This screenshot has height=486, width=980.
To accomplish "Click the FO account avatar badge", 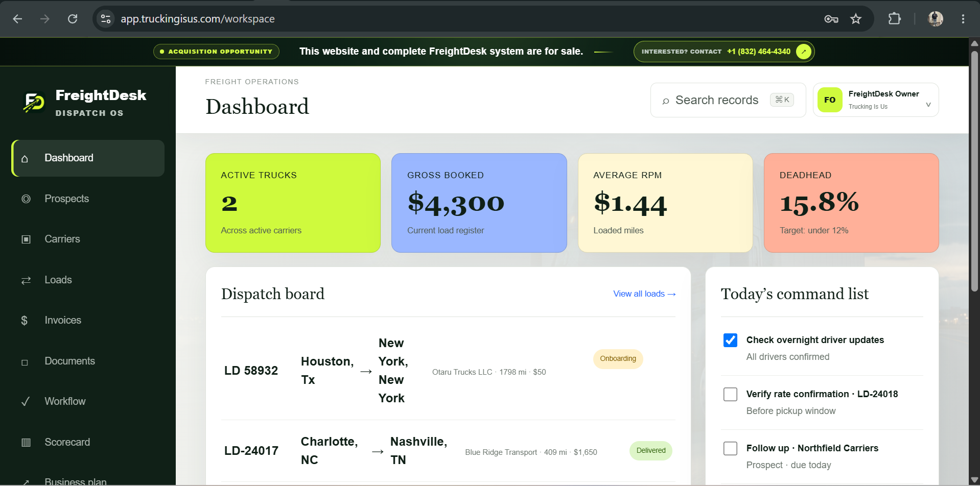I will click(830, 100).
